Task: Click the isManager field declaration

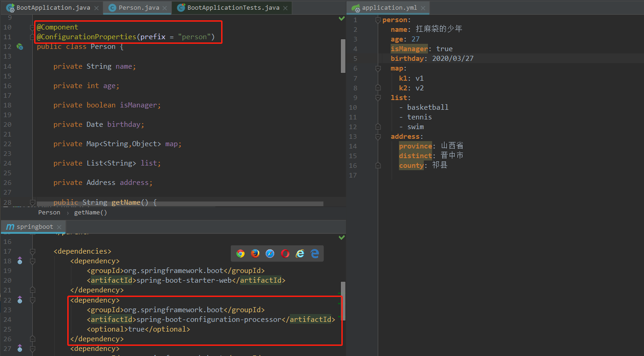Action: (x=107, y=105)
